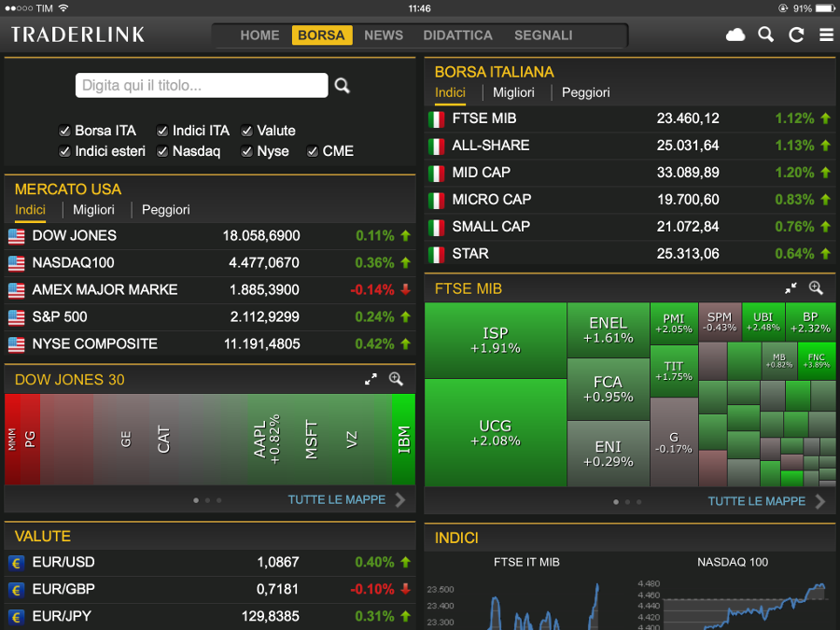
Task: Disable the CME checkbox filter
Action: click(313, 151)
